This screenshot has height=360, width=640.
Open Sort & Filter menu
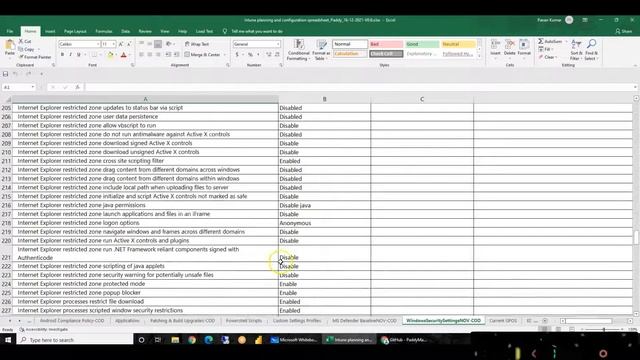coord(576,49)
